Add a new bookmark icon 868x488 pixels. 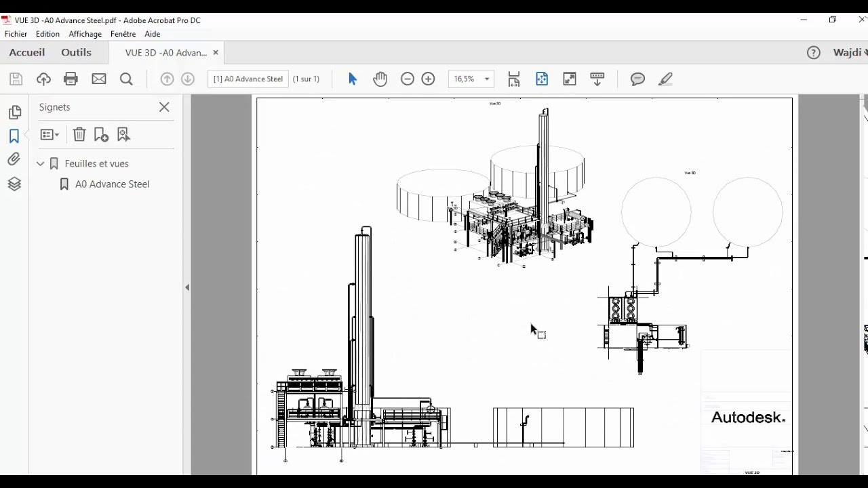[x=101, y=135]
